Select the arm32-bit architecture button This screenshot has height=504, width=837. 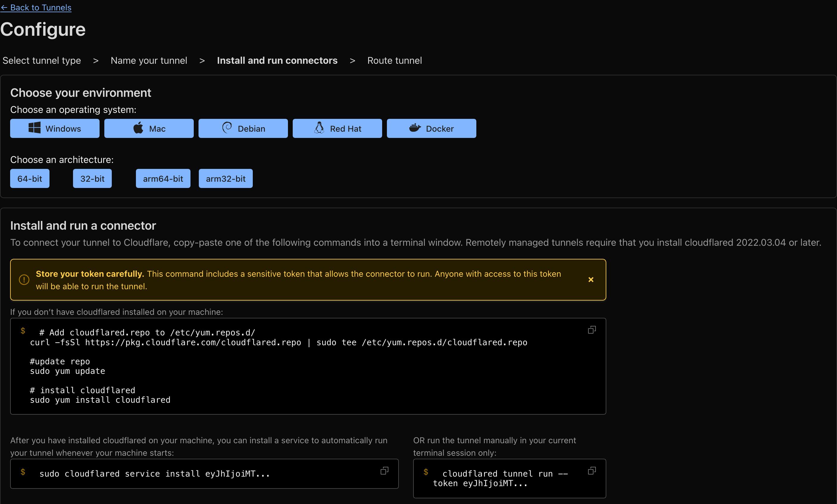(225, 178)
